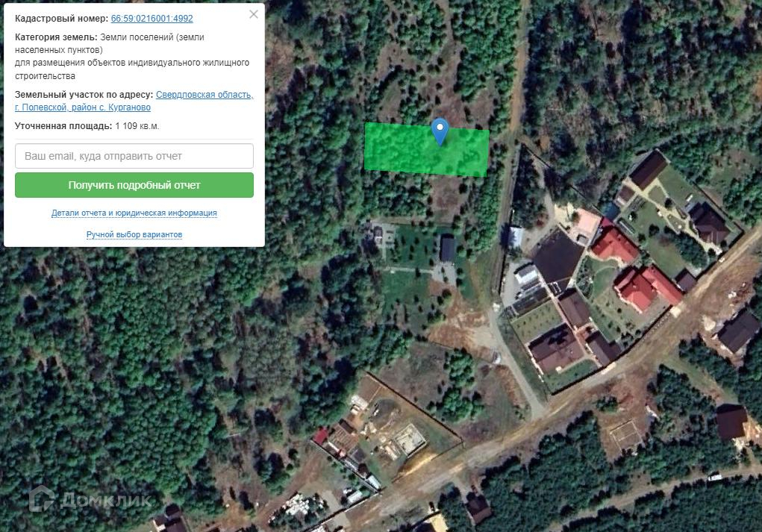Click the large dark rectangular plot near red roofs
762x532 pixels.
coord(558,257)
